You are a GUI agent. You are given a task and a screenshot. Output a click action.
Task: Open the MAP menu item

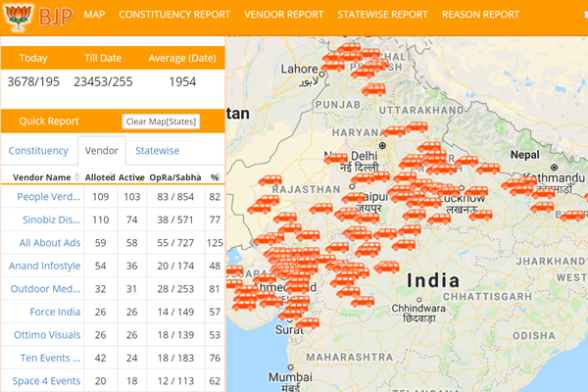94,15
